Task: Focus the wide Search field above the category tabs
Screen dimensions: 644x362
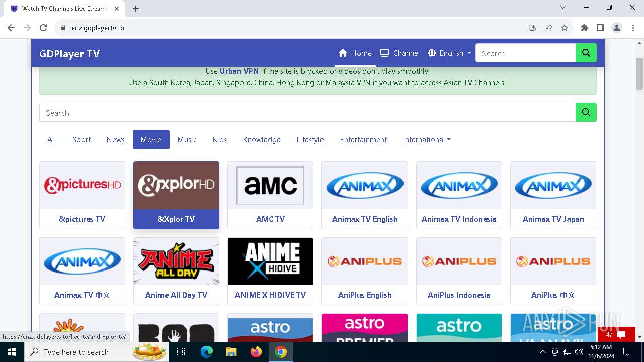Action: click(x=307, y=112)
